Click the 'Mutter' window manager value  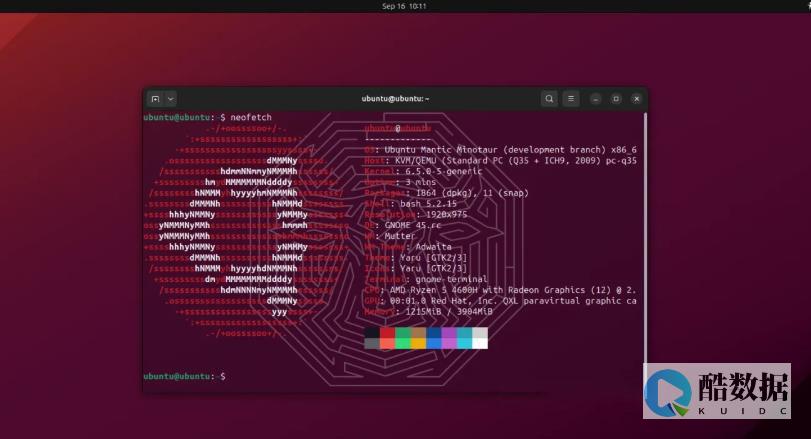click(400, 236)
